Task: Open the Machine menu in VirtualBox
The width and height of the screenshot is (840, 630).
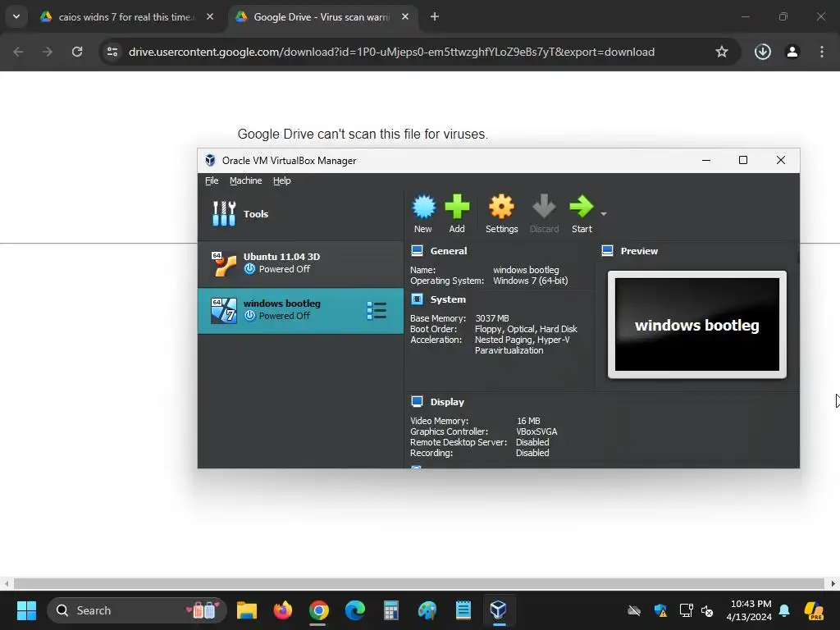Action: pos(246,180)
